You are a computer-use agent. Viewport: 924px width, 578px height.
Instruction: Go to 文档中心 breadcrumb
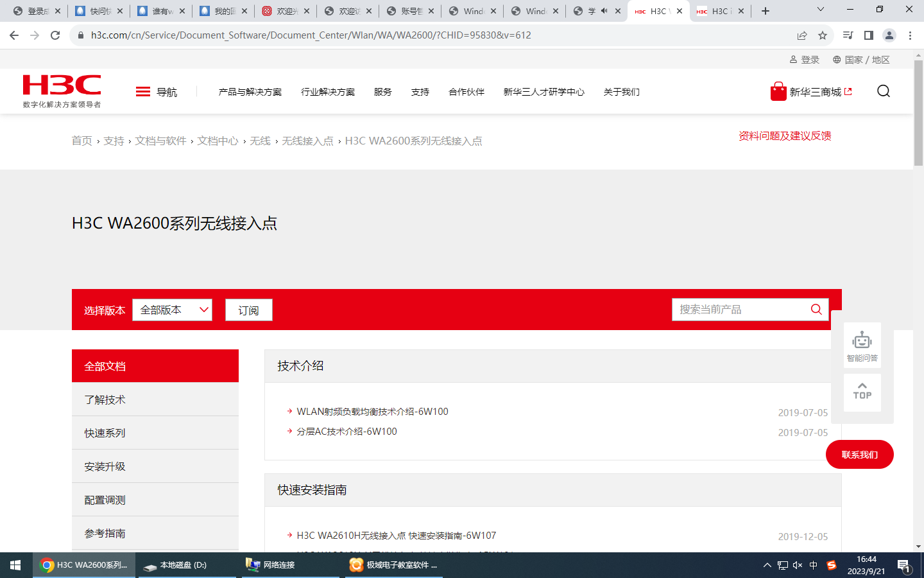(x=218, y=141)
